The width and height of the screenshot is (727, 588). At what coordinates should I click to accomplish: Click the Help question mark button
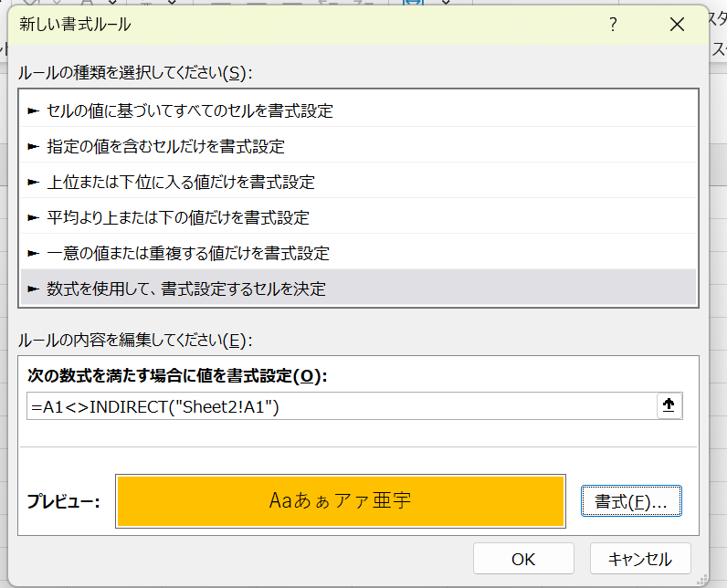point(614,25)
